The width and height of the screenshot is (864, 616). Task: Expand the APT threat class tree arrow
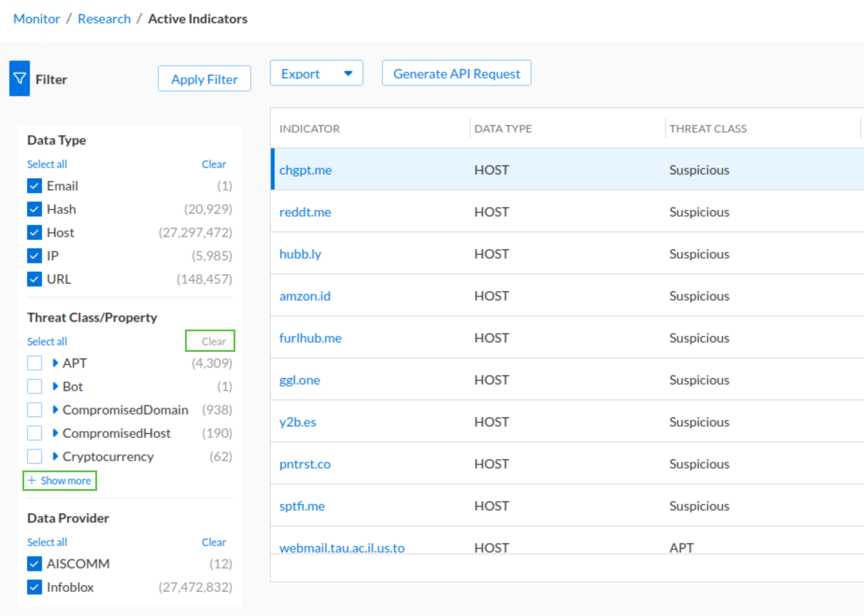(x=55, y=363)
